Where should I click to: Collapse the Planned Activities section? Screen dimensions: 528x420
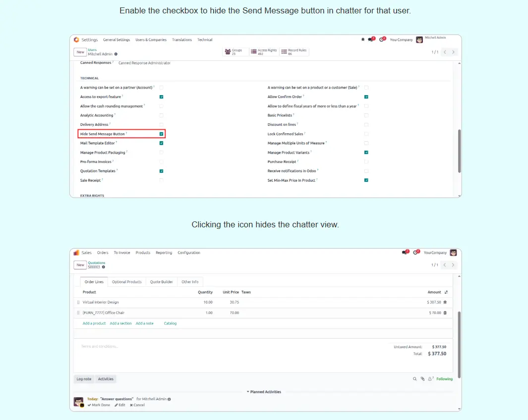(x=264, y=392)
